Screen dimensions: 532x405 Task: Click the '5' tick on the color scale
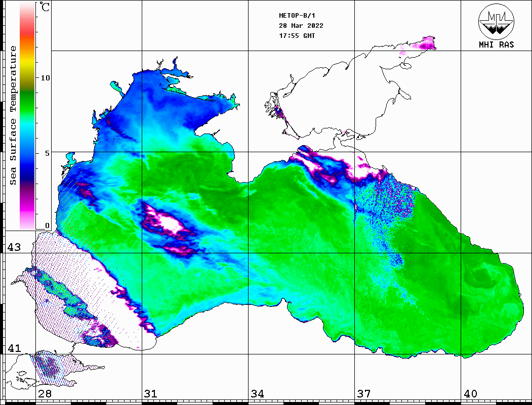pos(48,153)
